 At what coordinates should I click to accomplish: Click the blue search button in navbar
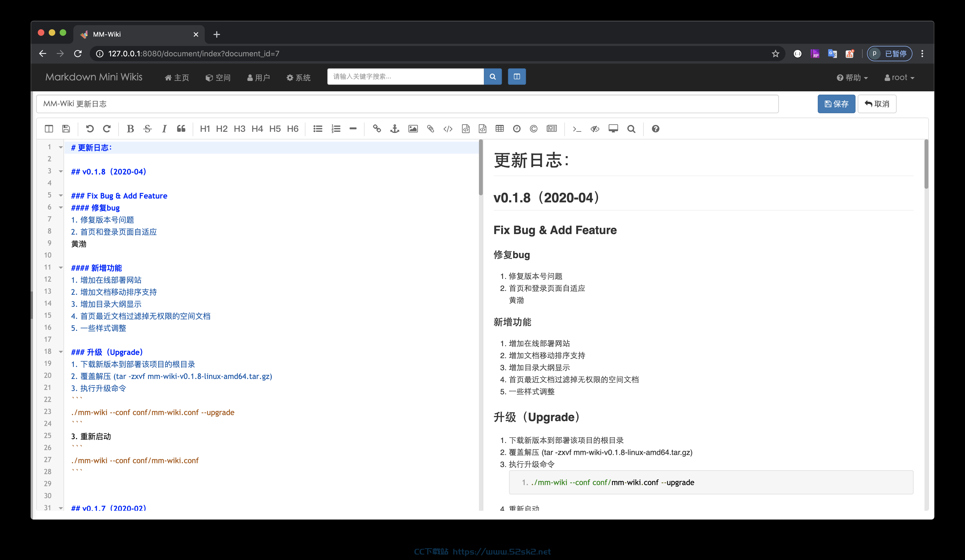point(493,77)
